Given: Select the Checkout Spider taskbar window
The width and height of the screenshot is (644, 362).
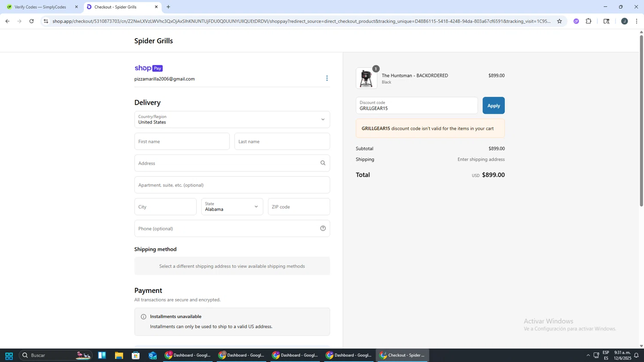Looking at the screenshot, I should coord(403,356).
